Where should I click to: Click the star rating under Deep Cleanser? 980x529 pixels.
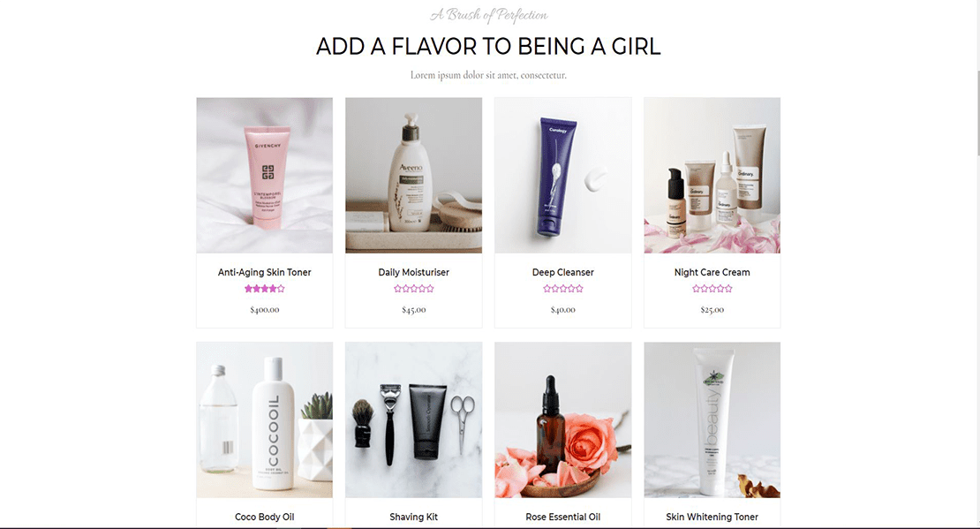(x=563, y=289)
